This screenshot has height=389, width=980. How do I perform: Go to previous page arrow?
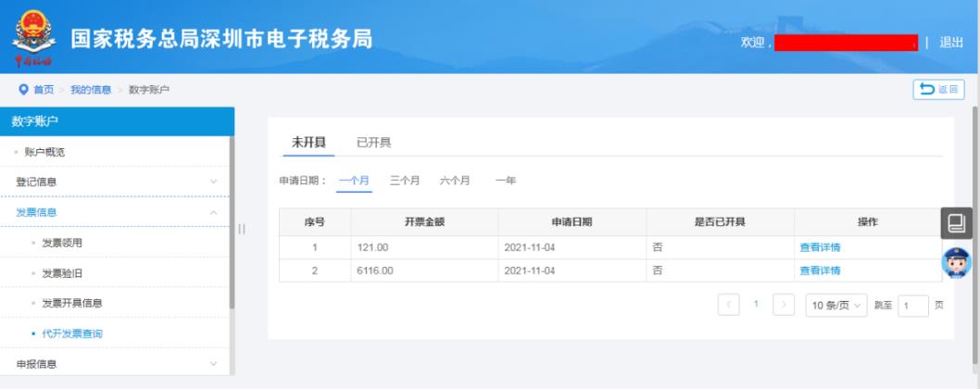(729, 305)
